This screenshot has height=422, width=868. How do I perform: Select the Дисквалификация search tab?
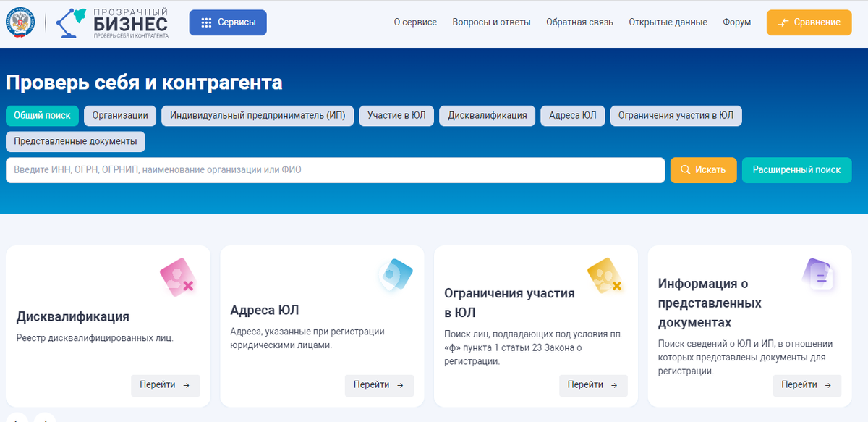[488, 116]
